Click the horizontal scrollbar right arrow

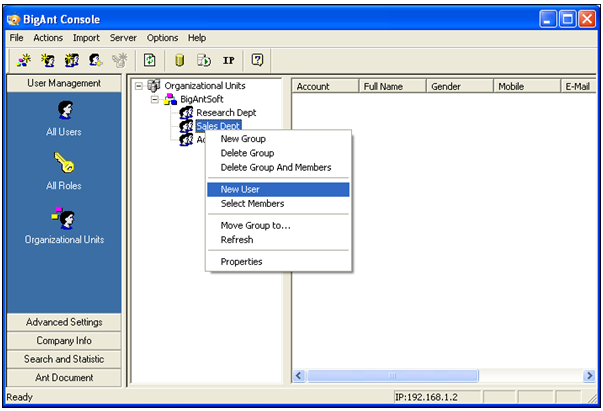589,376
